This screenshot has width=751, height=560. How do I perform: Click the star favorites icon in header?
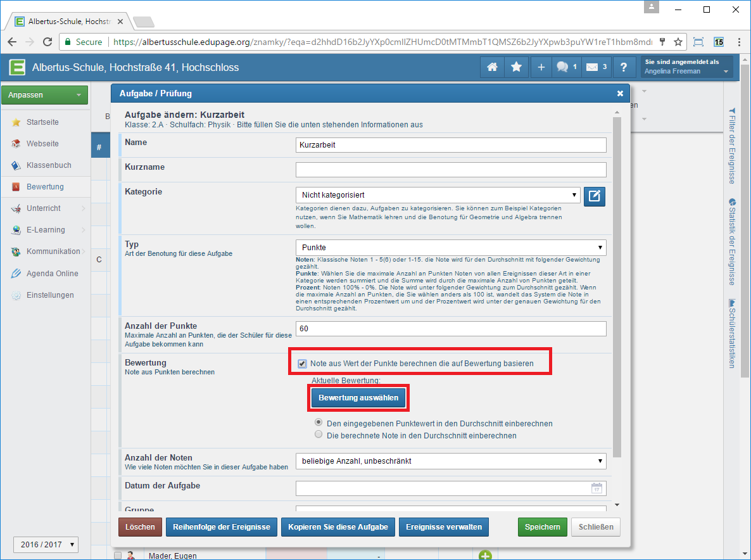pos(516,67)
